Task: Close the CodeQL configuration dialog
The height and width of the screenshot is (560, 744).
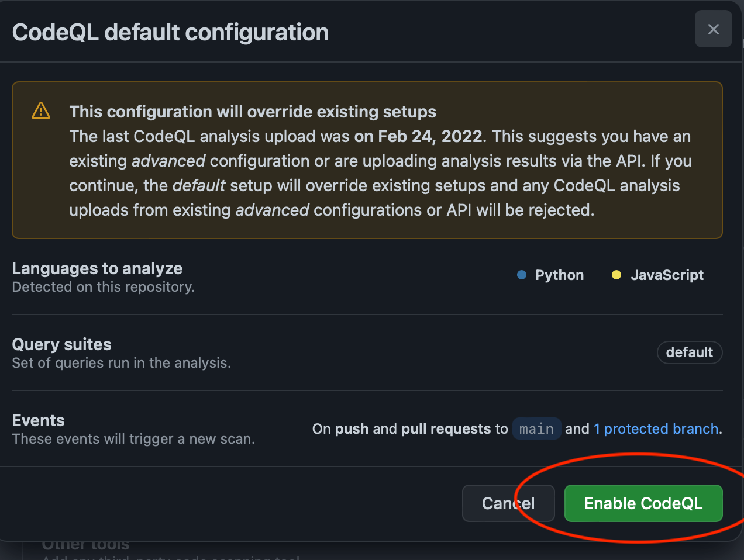Action: [713, 29]
